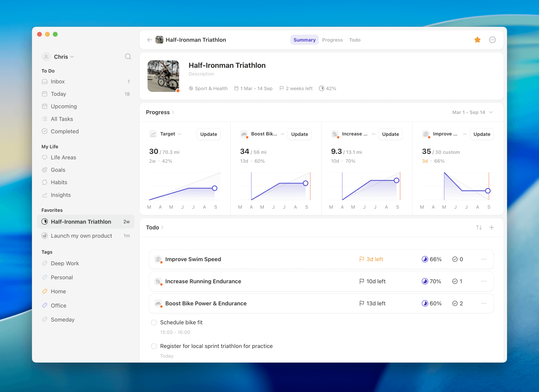The image size is (539, 392).
Task: Check the Schedule bike fit checkbox
Action: pyautogui.click(x=154, y=322)
